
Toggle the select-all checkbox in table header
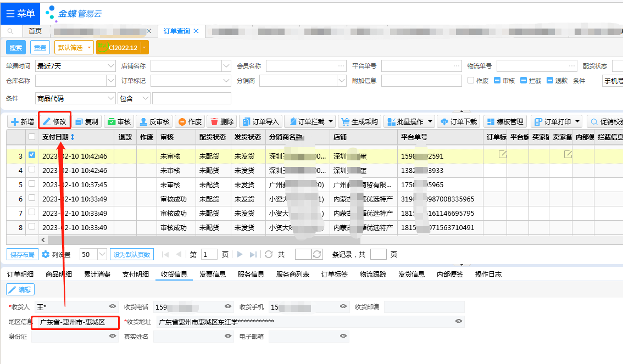(32, 137)
